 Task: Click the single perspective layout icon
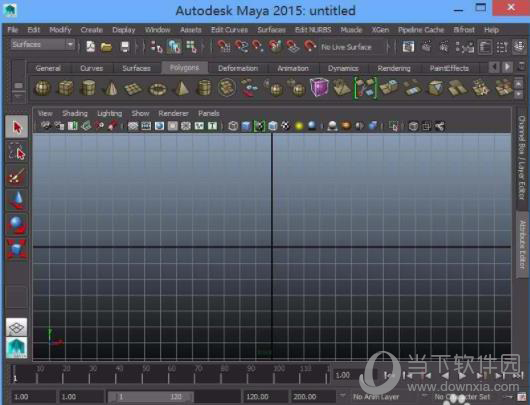coord(16,327)
